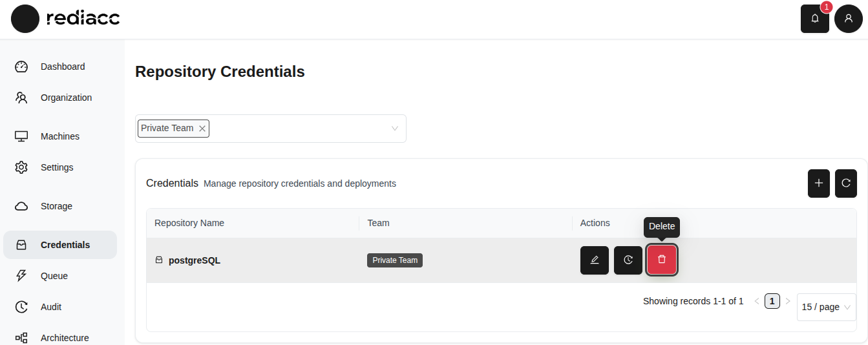Click the rediacc logo

pyautogui.click(x=65, y=19)
